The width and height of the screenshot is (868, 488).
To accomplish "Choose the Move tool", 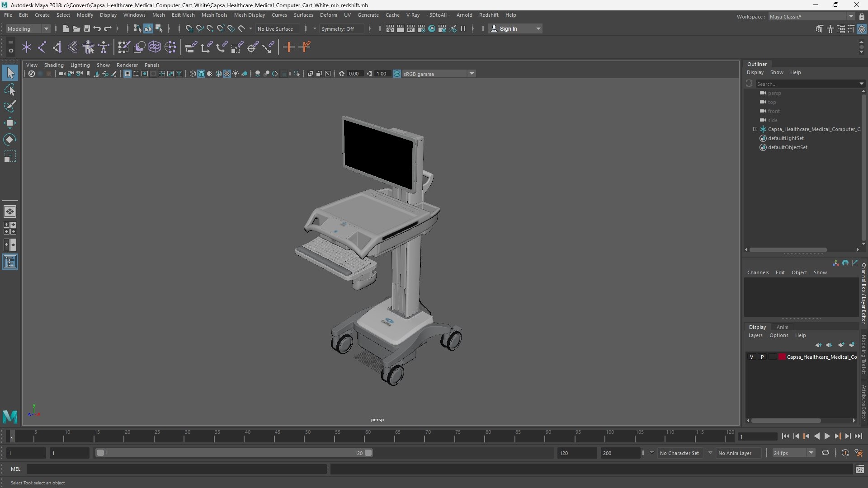I will (10, 123).
